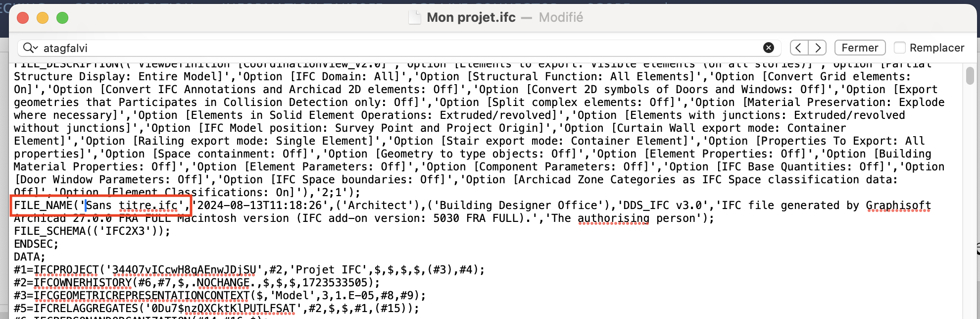Open the Modifié title dropdown
Screen dimensions: 980x319
[x=561, y=17]
